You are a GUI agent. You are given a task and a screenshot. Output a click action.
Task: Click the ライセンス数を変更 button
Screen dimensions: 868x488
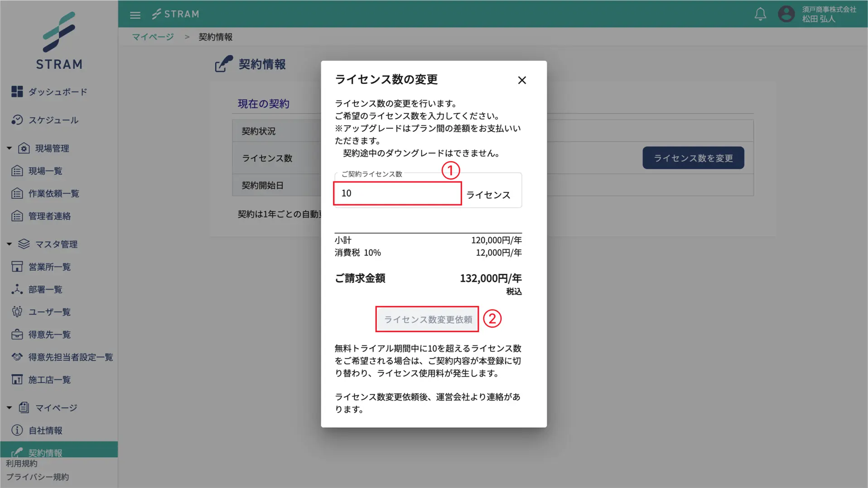[x=693, y=158]
